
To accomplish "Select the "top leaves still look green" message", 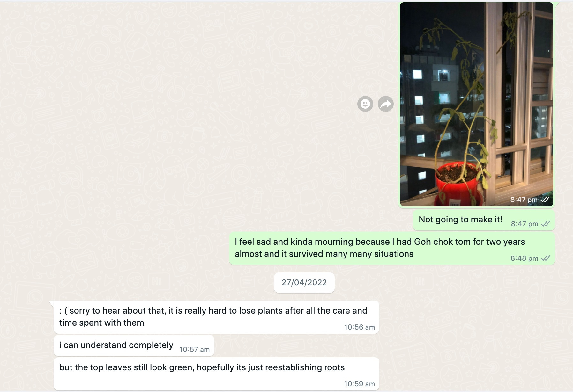I will pyautogui.click(x=216, y=374).
